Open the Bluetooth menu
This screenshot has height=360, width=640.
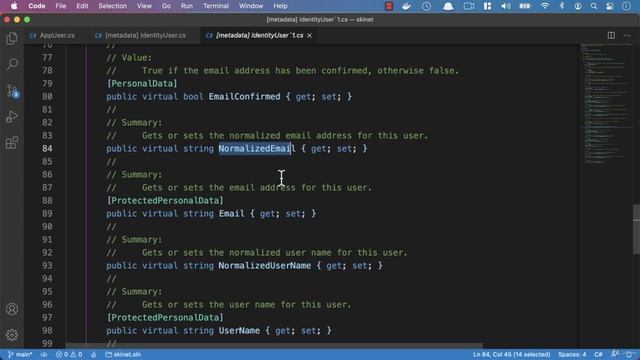(562, 6)
